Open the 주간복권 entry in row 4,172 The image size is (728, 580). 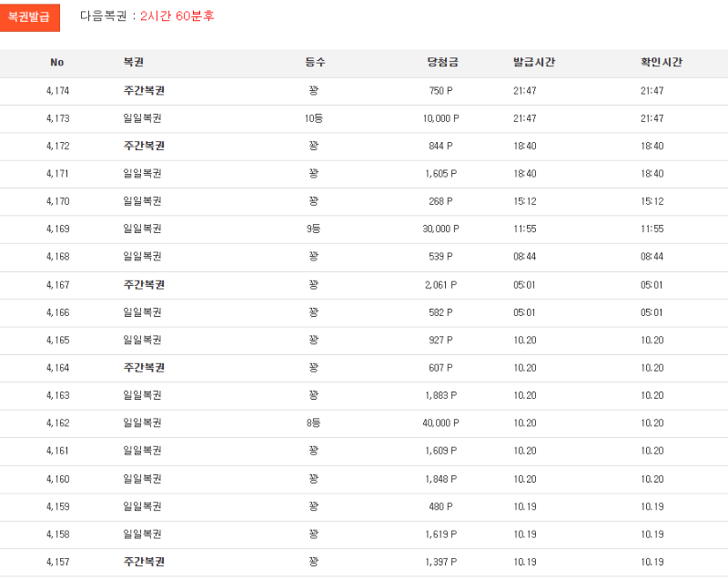pyautogui.click(x=143, y=147)
